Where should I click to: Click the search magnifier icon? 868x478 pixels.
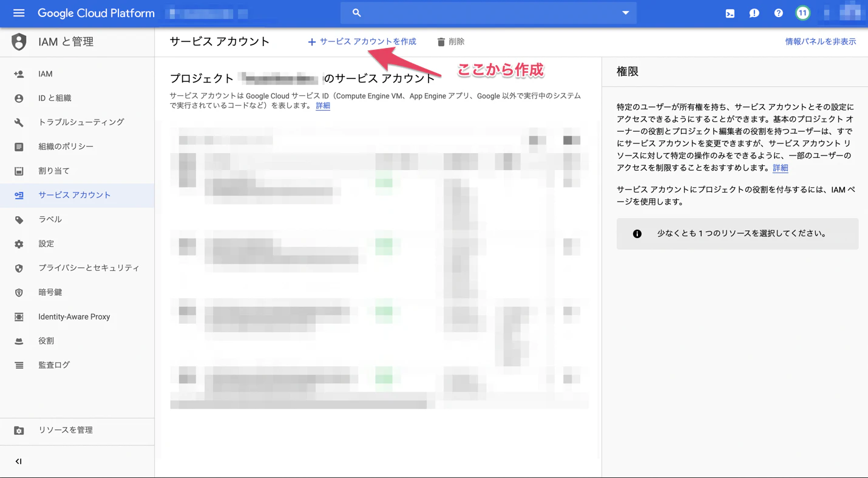(x=356, y=13)
